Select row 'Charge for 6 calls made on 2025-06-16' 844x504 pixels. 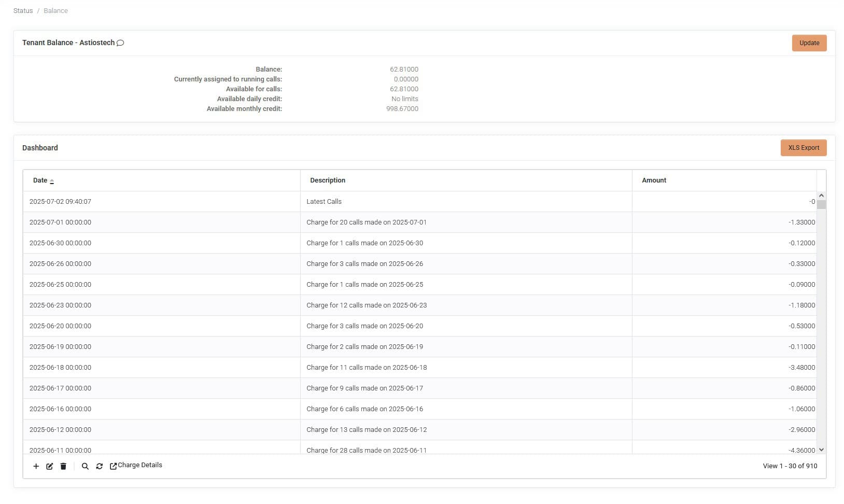click(x=420, y=409)
